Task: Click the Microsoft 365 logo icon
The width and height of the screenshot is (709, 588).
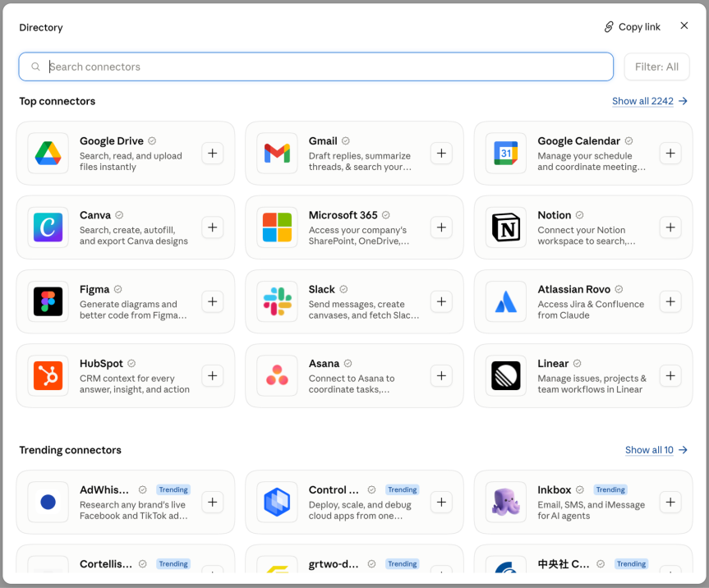Action: [277, 227]
